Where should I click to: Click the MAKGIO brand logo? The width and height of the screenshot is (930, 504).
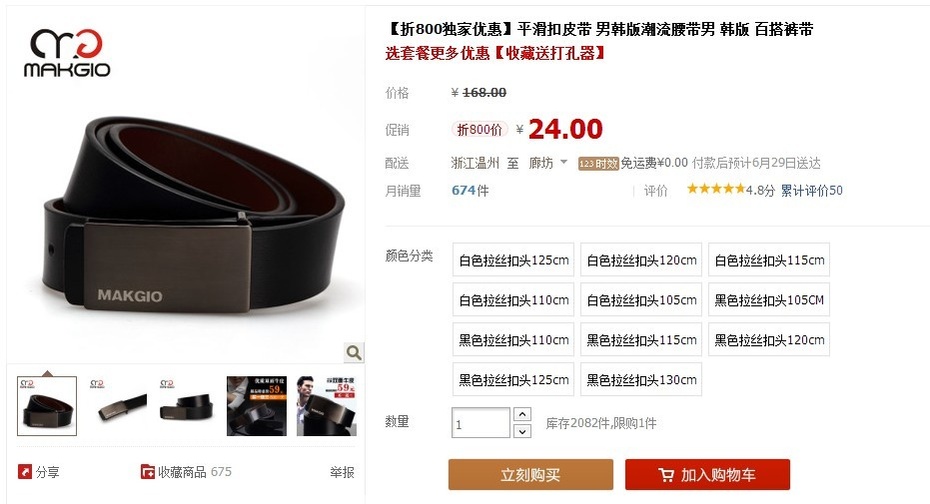tap(67, 53)
